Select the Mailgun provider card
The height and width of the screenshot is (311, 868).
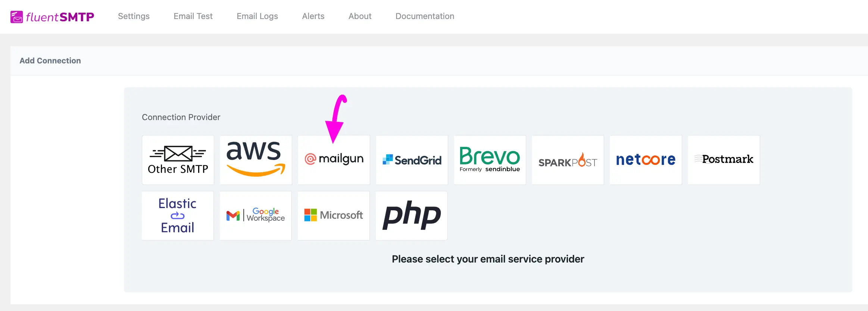[x=334, y=160]
